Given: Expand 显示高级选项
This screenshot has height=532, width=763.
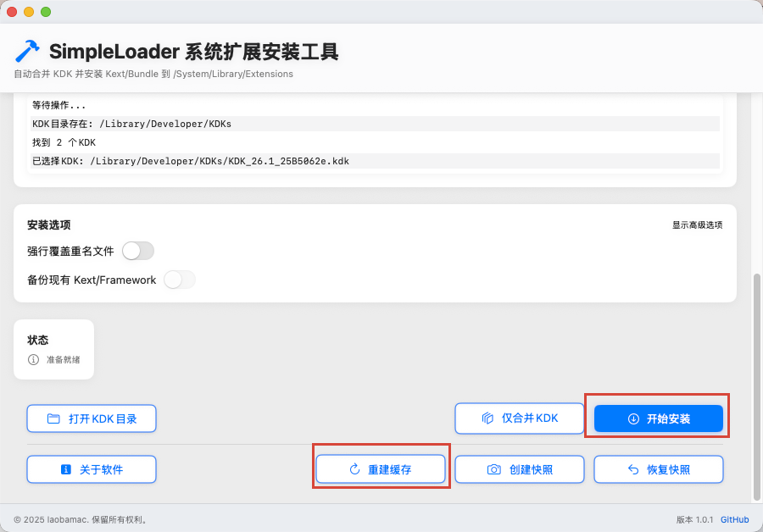Looking at the screenshot, I should tap(698, 224).
